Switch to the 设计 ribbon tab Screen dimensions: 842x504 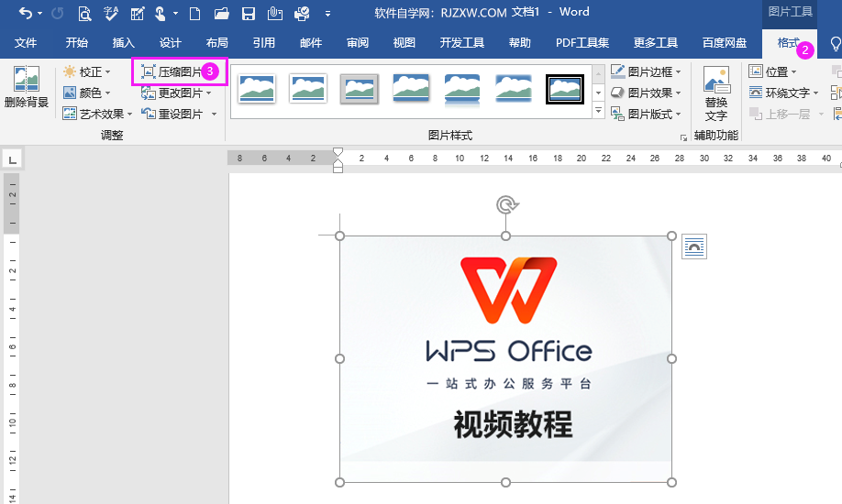click(x=171, y=43)
